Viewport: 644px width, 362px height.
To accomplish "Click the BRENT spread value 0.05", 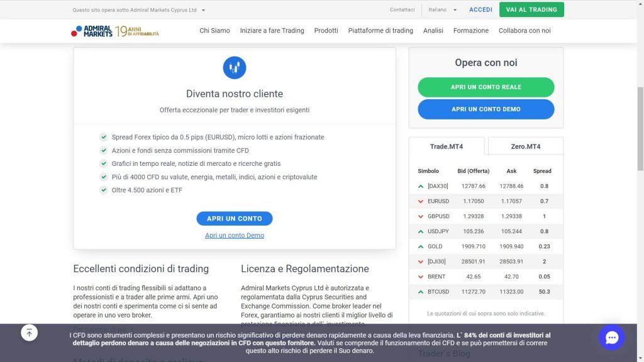I will [544, 277].
